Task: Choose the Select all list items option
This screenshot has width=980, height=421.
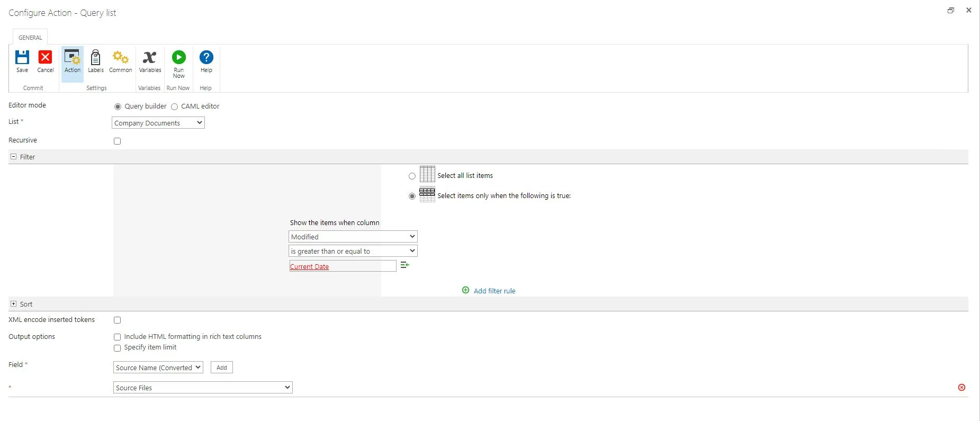Action: (412, 176)
